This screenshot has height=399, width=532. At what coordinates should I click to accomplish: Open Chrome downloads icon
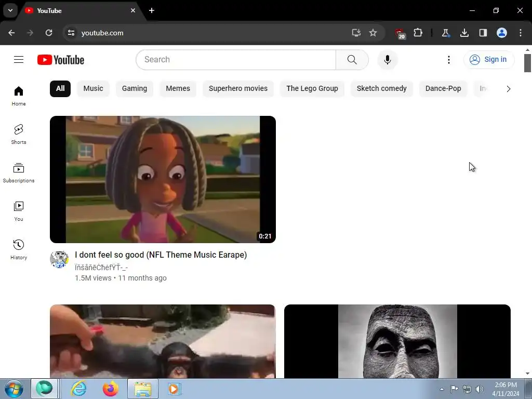(464, 33)
